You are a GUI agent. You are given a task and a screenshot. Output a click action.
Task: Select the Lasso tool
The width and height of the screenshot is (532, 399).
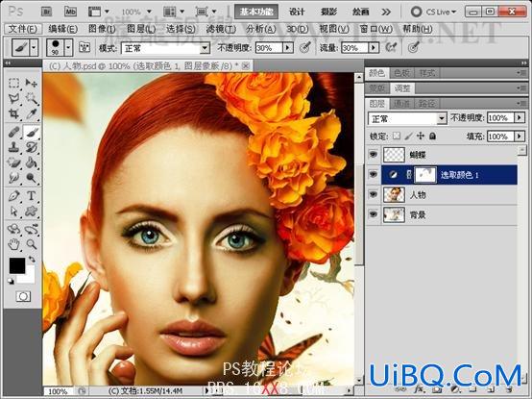(x=13, y=98)
